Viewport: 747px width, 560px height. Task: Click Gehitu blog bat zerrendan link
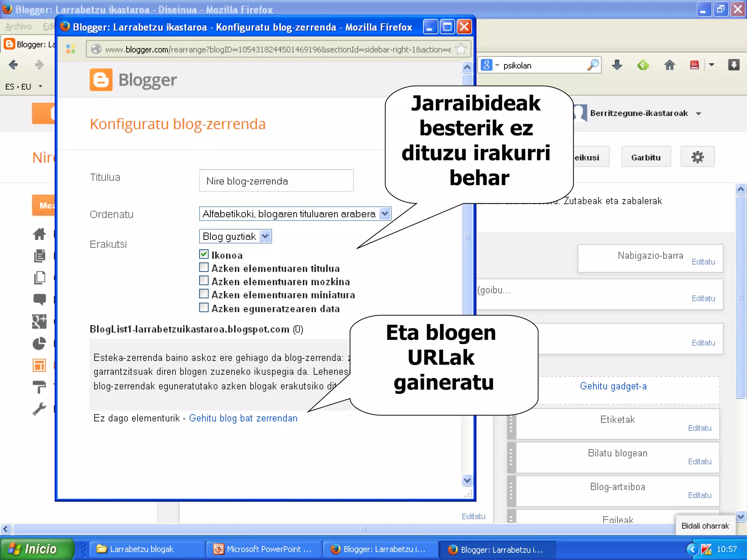pyautogui.click(x=243, y=418)
